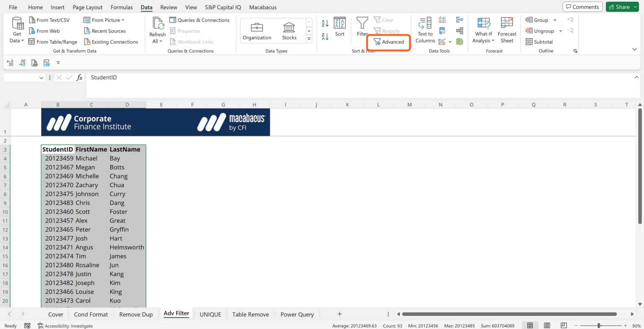Switch to the Formulas ribbon tab
Viewport: 644px width, 329px height.
tap(122, 7)
